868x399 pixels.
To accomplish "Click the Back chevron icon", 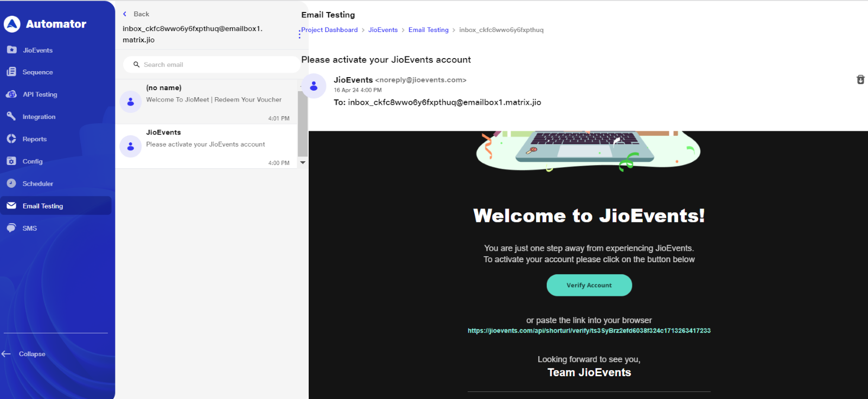I will pyautogui.click(x=125, y=14).
